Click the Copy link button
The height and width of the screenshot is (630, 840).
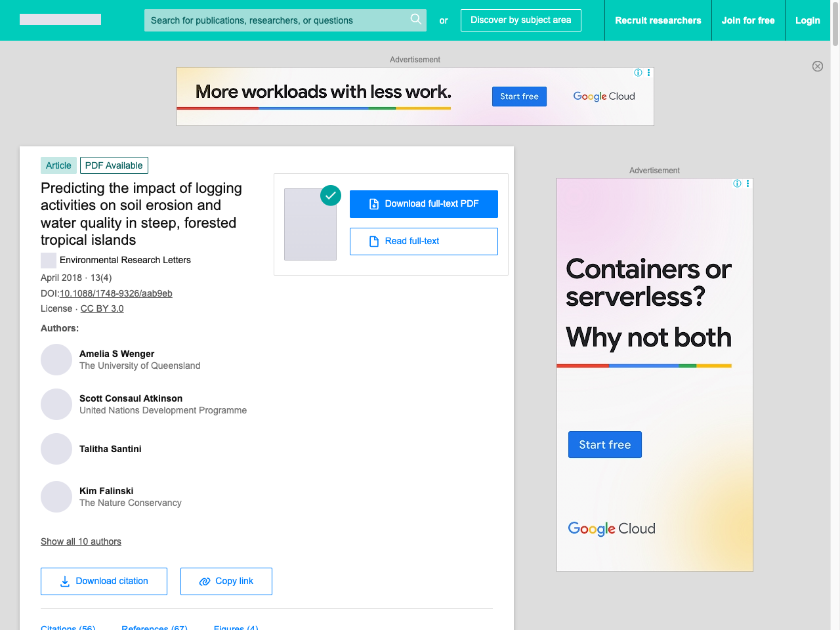[226, 581]
